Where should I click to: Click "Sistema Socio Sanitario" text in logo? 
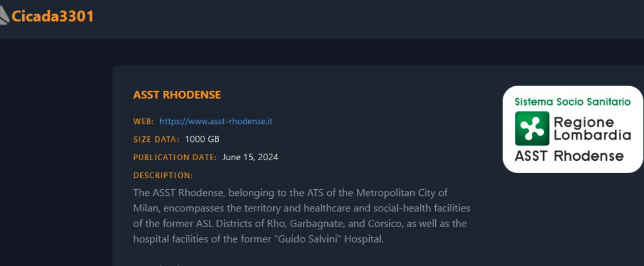coord(572,102)
